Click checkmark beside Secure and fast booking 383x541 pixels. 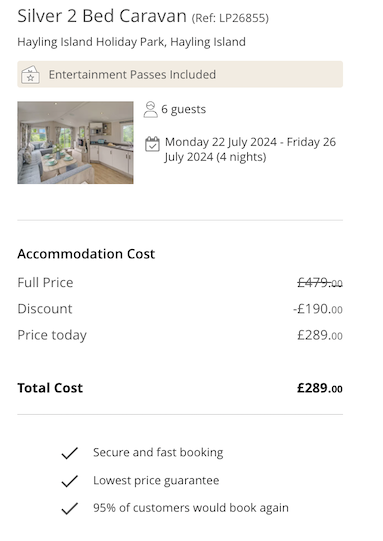click(70, 453)
